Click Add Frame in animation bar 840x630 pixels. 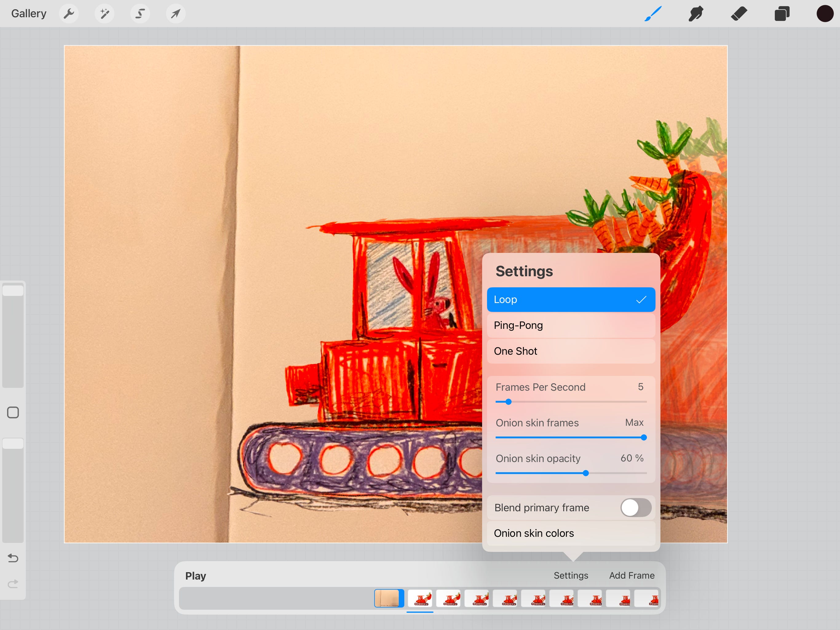click(x=632, y=575)
